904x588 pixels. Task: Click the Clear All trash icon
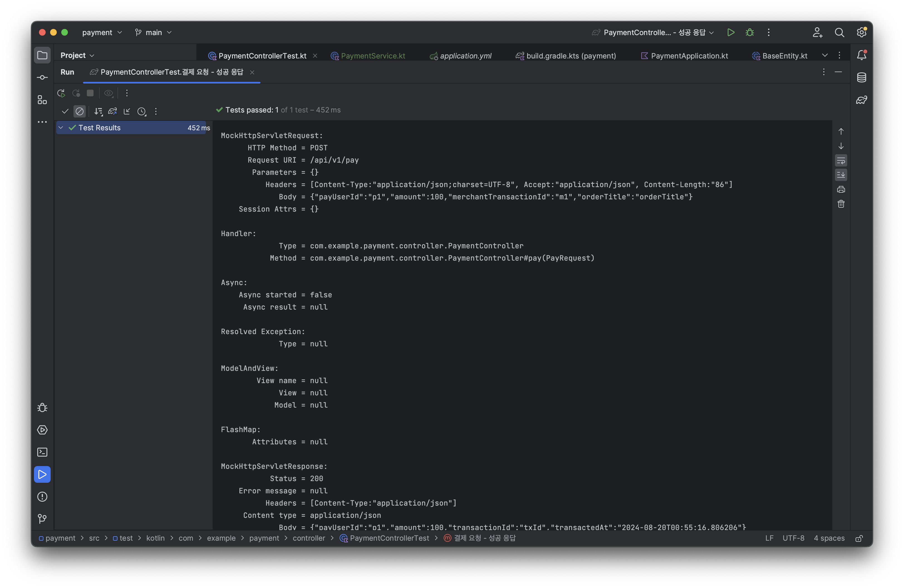(841, 204)
